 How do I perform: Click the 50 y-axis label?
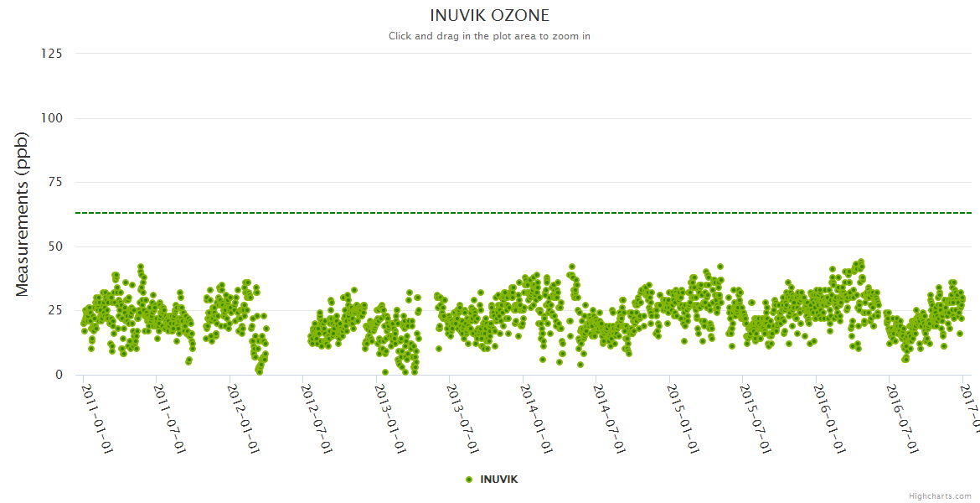tap(54, 246)
